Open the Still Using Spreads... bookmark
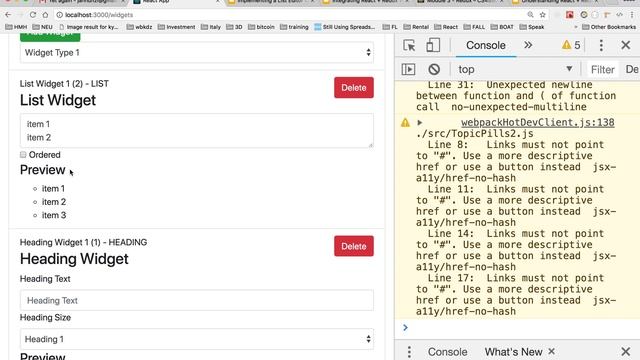This screenshot has height=360, width=640. click(345, 27)
